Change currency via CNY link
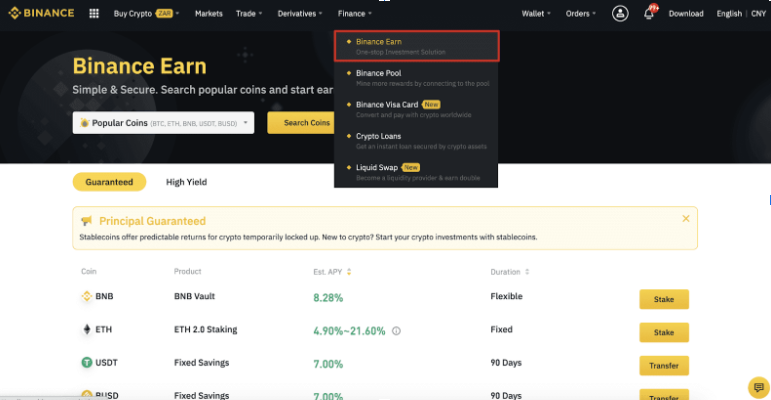This screenshot has width=771, height=400. click(x=758, y=13)
